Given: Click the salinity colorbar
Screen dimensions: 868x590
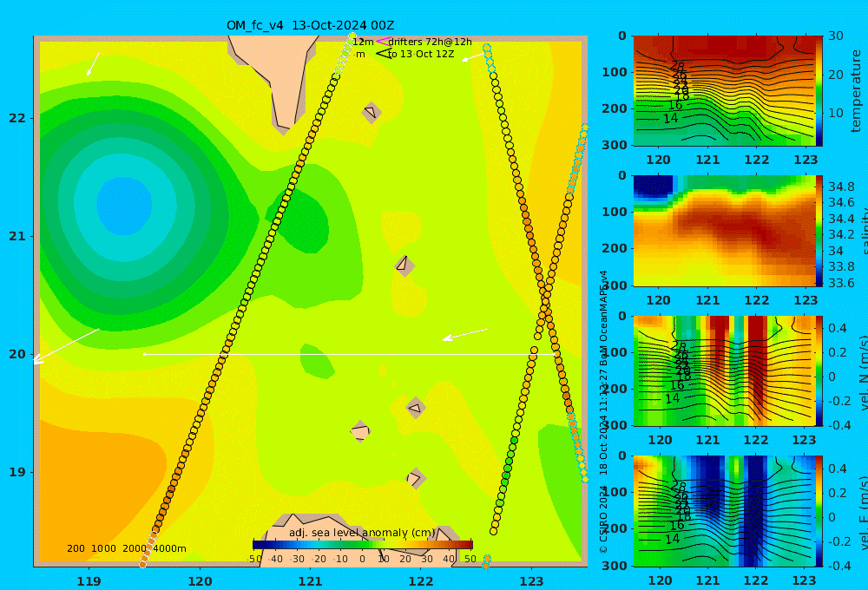Looking at the screenshot, I should (819, 231).
